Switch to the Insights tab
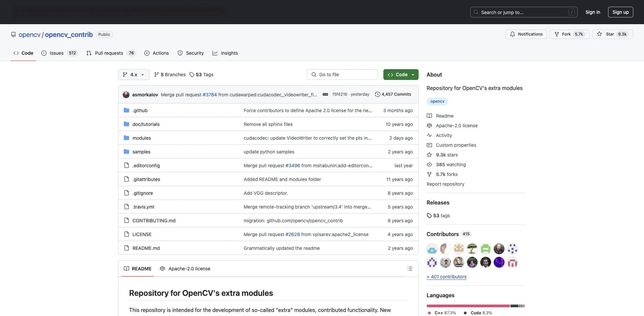The width and height of the screenshot is (644, 316). (225, 53)
